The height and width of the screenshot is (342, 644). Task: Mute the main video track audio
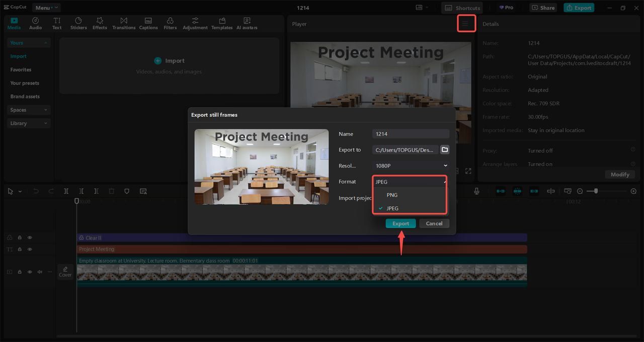click(x=40, y=272)
